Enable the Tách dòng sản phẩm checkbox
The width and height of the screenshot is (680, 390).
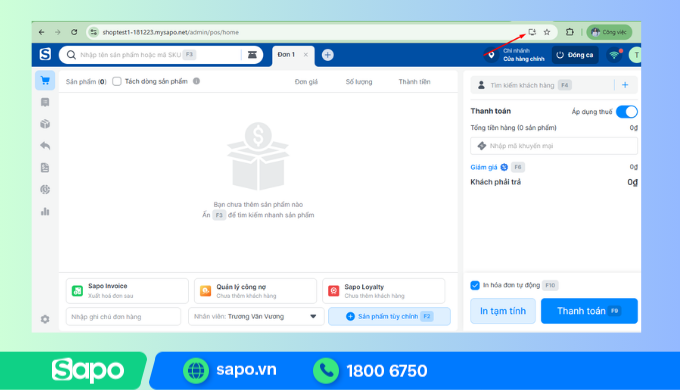tap(117, 82)
